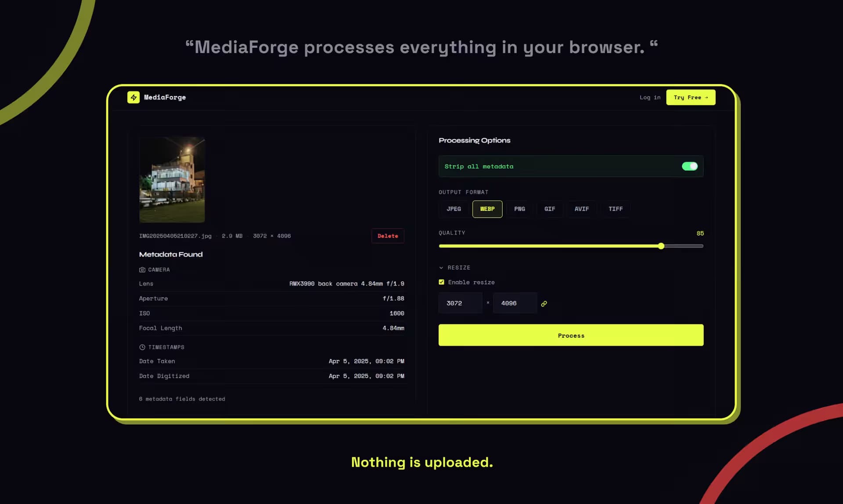Image resolution: width=843 pixels, height=504 pixels.
Task: Click '6 metadata fields detected' text
Action: 182,399
